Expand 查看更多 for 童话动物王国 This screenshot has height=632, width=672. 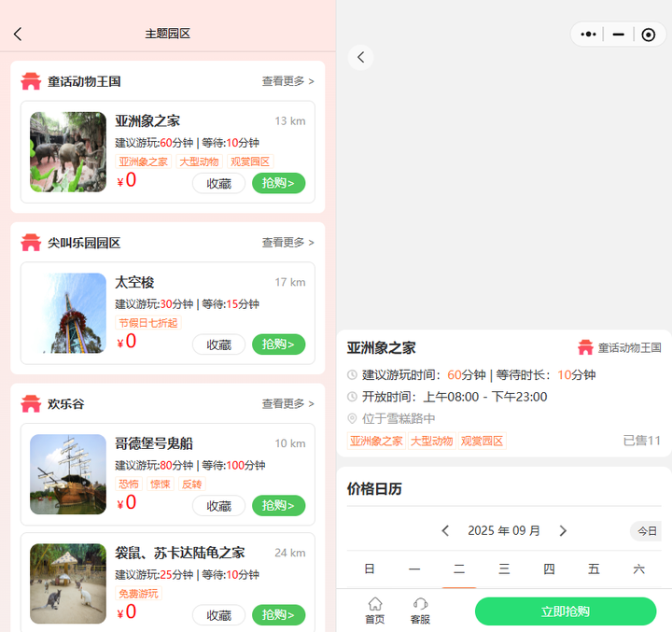288,81
